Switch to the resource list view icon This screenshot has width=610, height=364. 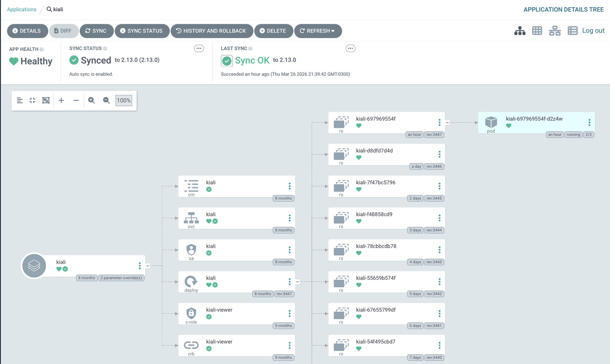(572, 31)
